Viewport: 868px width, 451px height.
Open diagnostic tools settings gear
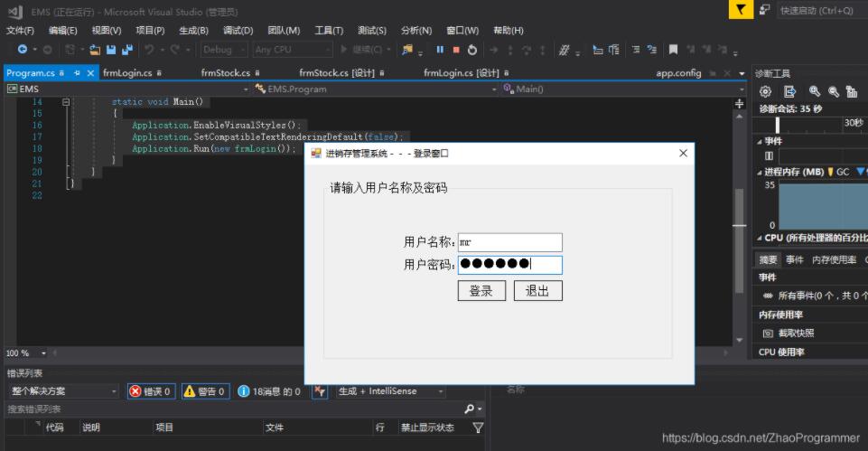pos(765,91)
